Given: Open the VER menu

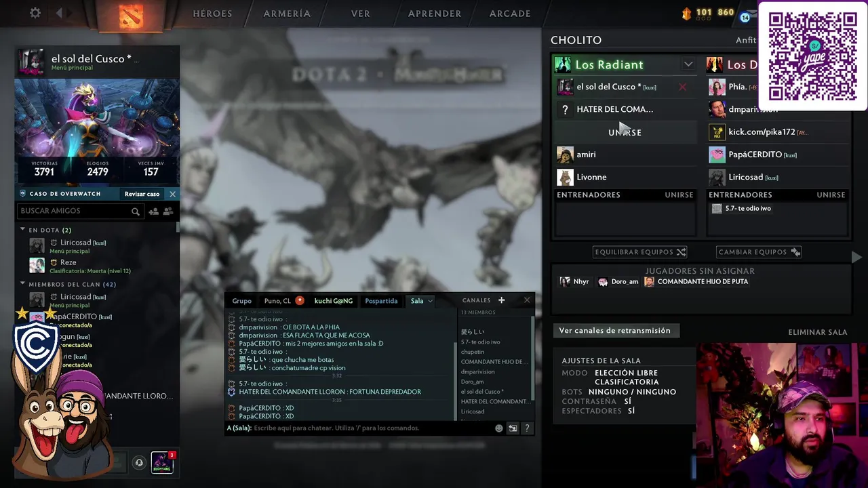Looking at the screenshot, I should coord(361,14).
